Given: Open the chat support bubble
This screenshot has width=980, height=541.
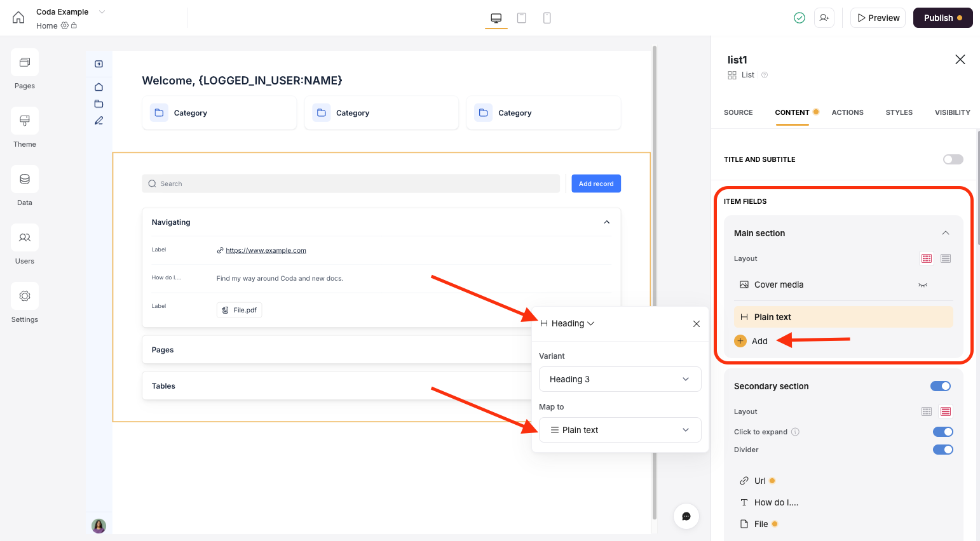Looking at the screenshot, I should coord(686,516).
